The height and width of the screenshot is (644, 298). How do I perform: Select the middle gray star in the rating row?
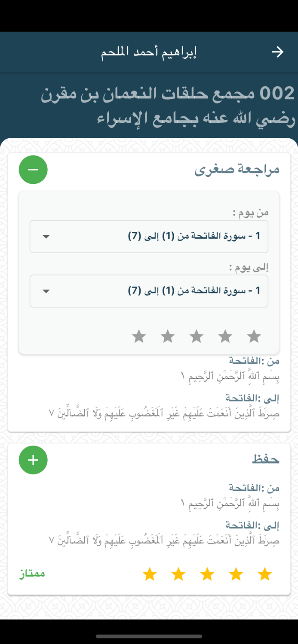click(x=197, y=337)
